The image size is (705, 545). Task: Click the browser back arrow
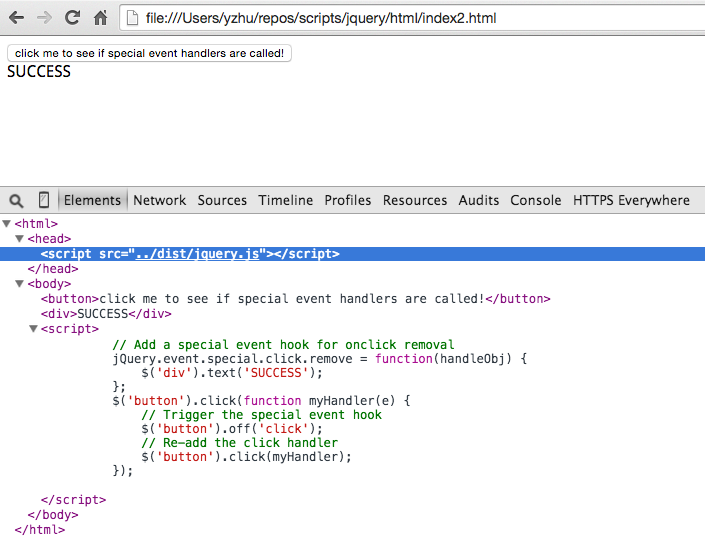pyautogui.click(x=17, y=18)
